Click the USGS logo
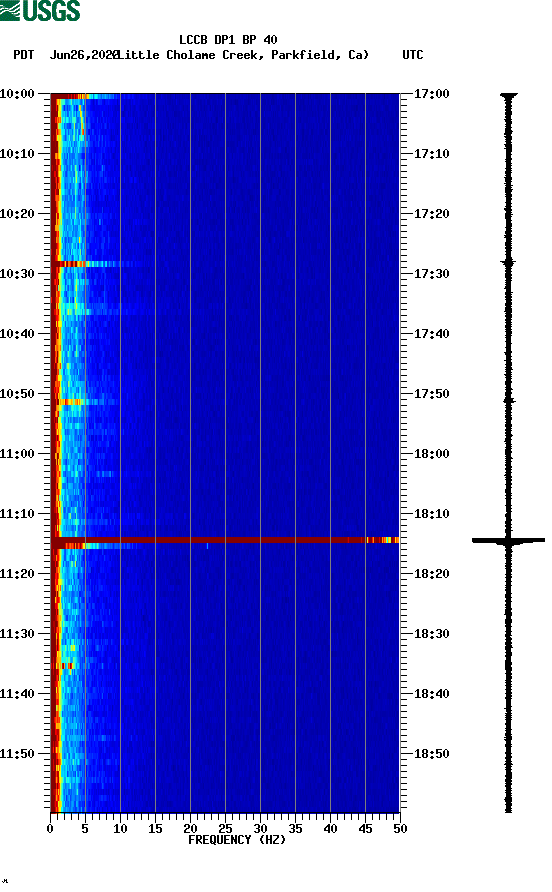The image size is (552, 892). coord(40,10)
